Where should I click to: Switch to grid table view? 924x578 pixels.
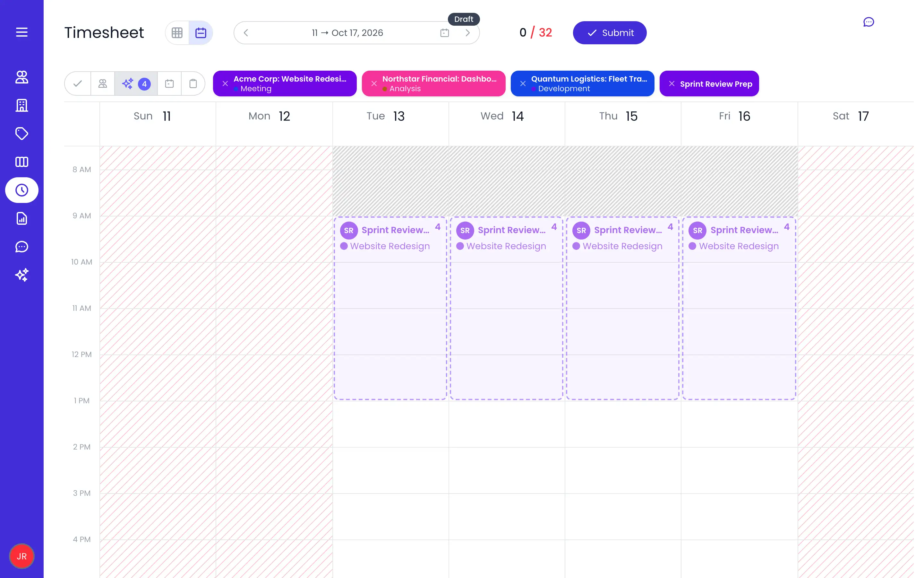click(177, 33)
